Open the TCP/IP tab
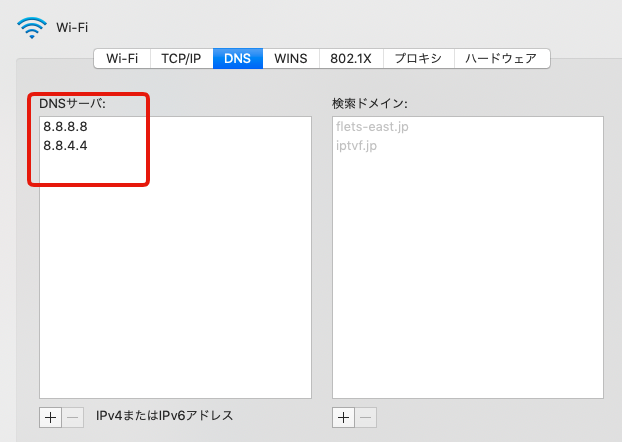 point(181,58)
